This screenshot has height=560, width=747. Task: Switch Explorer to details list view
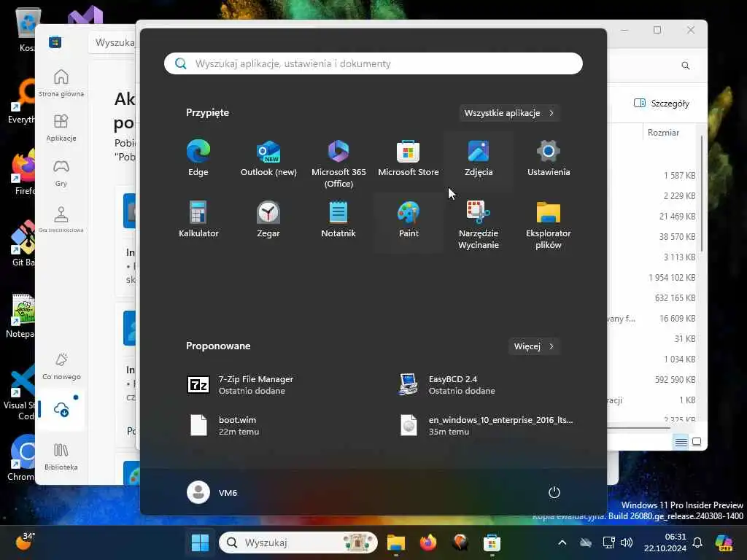coord(681,443)
